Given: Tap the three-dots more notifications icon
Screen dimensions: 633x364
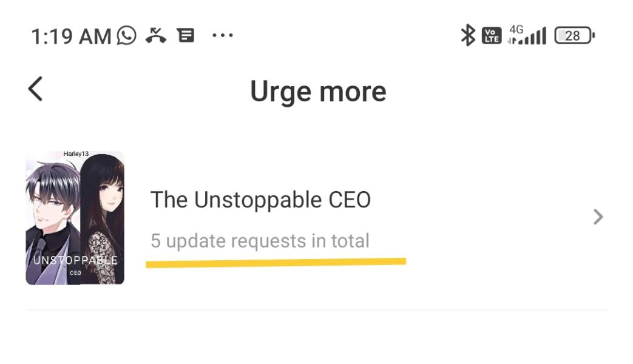Looking at the screenshot, I should pos(223,36).
